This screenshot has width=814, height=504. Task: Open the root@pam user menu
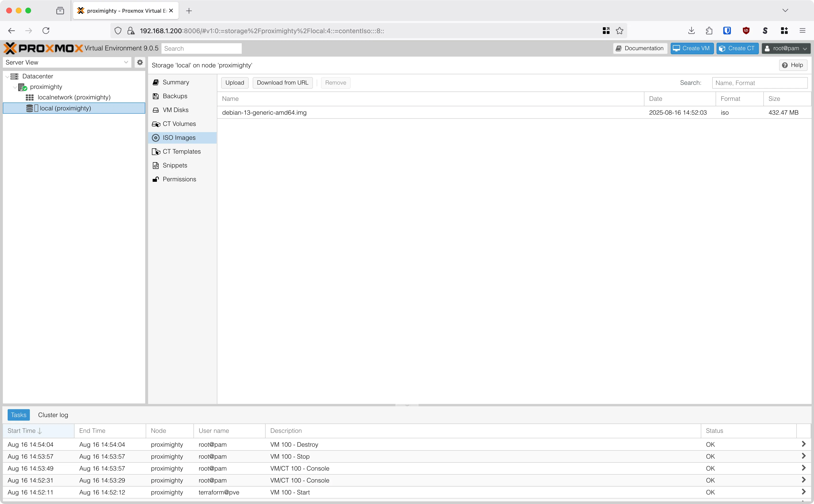786,48
